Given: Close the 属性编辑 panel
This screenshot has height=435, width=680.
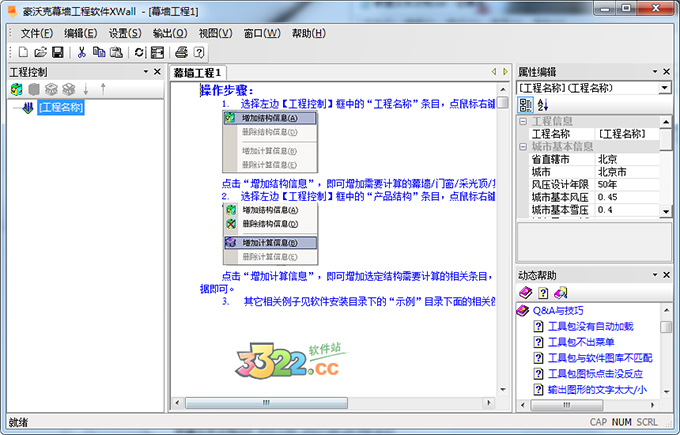Looking at the screenshot, I should tap(667, 72).
